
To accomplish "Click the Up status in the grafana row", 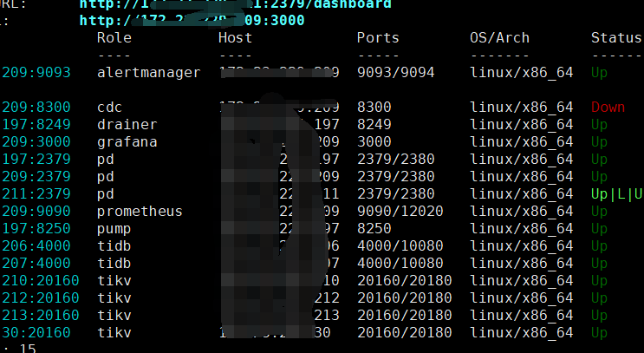I will (x=599, y=142).
